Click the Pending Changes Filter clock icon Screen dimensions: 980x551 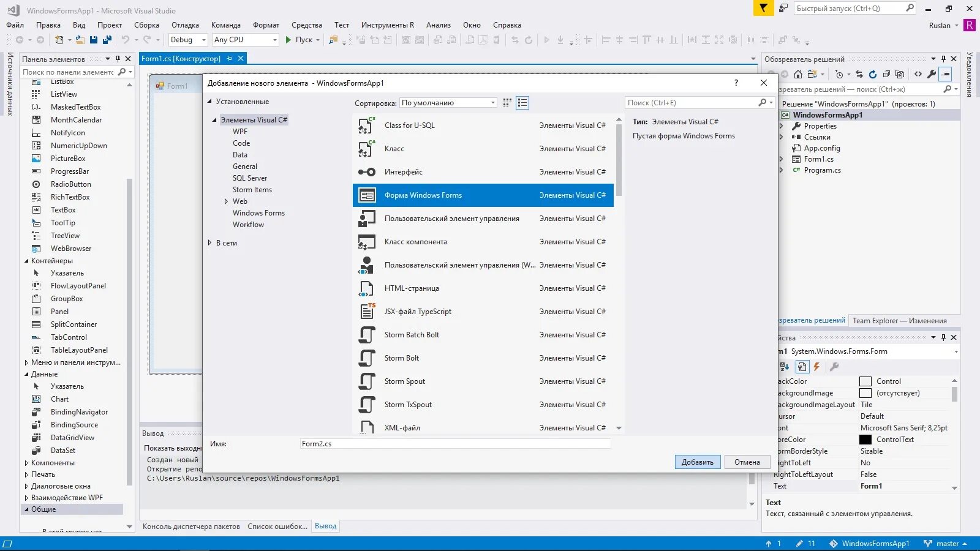click(839, 74)
